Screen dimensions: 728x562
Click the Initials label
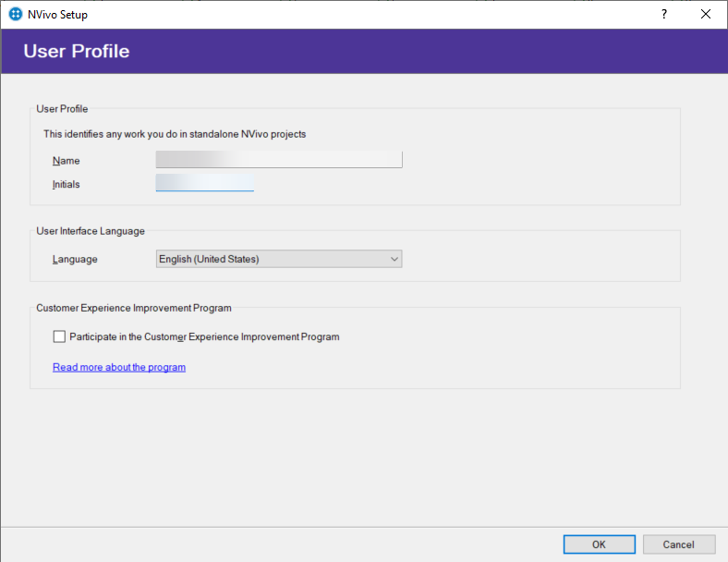pyautogui.click(x=66, y=184)
